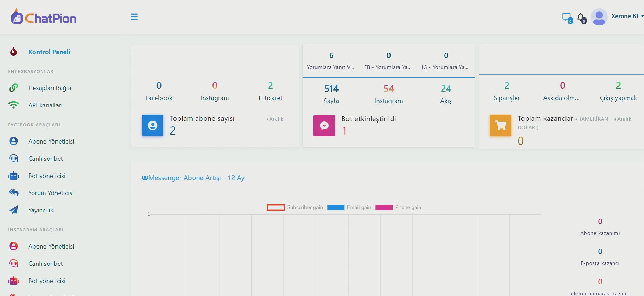Click the pink Messenger bot icon tile
The width and height of the screenshot is (644, 296).
tap(324, 126)
